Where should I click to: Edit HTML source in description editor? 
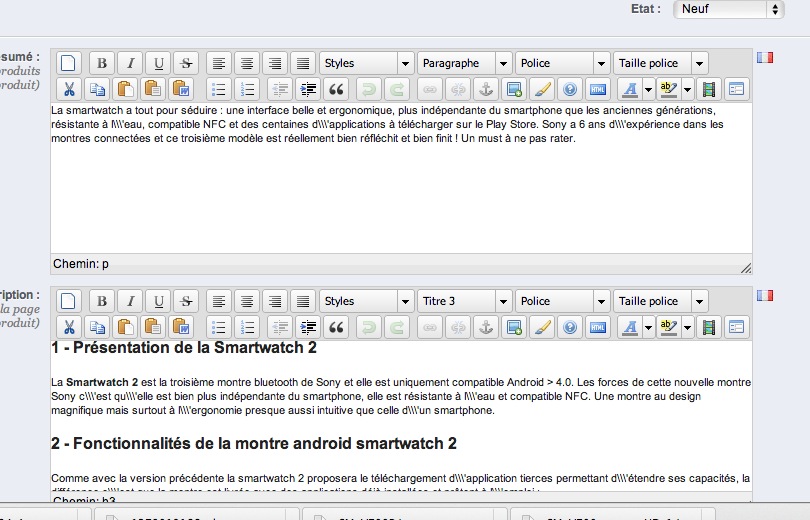(x=598, y=327)
